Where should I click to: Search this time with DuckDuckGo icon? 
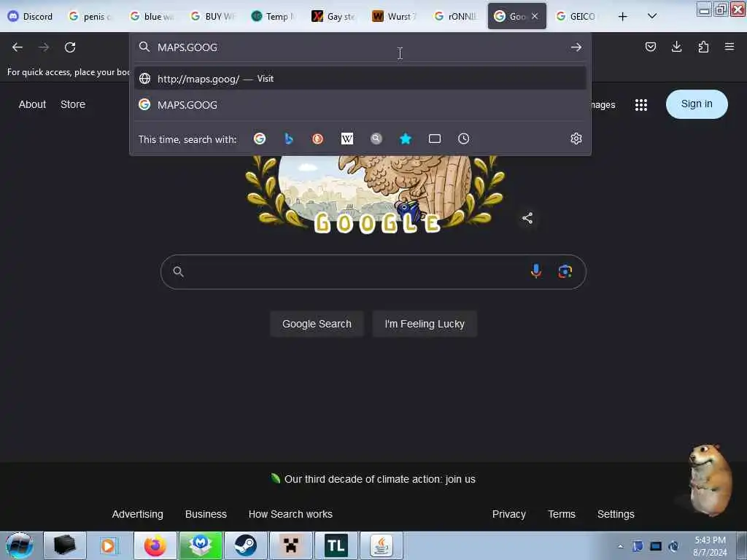coord(318,139)
